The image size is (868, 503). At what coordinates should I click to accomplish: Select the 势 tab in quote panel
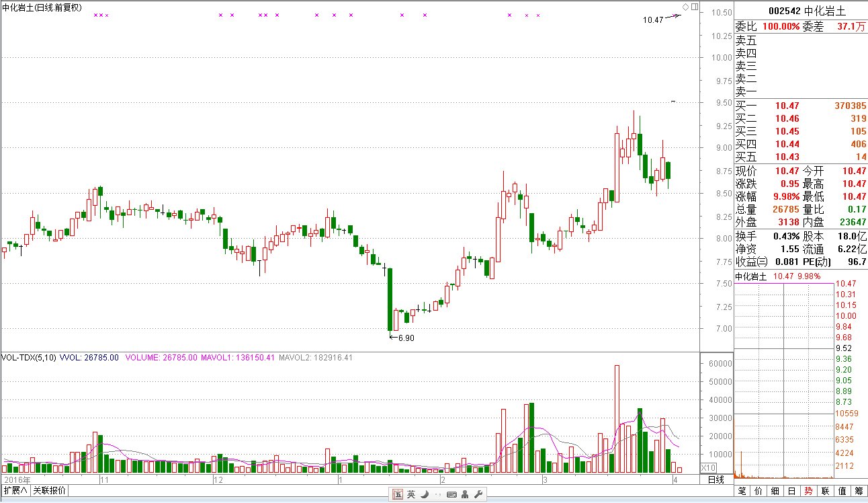809,491
